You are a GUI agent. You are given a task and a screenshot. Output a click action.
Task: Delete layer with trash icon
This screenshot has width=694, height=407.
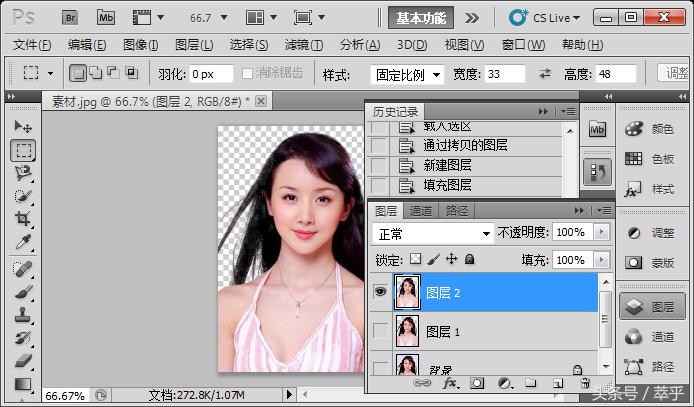point(585,383)
